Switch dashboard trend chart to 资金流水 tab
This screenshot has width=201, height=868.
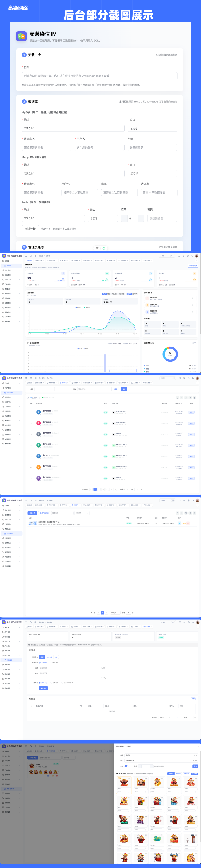[121, 294]
